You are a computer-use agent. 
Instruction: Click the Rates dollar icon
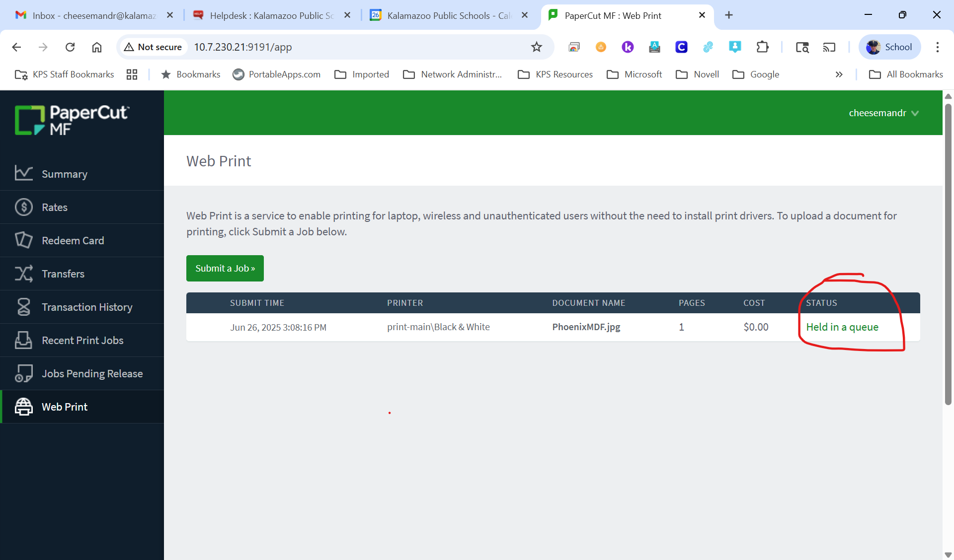click(x=23, y=207)
